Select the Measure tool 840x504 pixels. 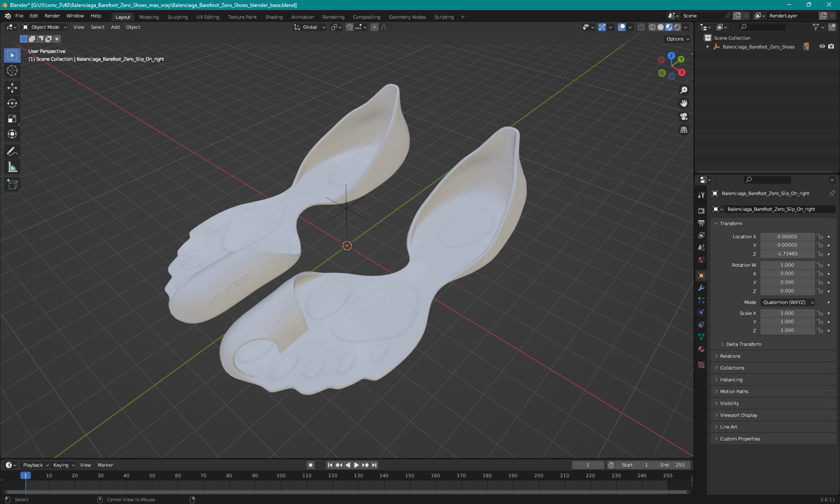(x=12, y=167)
